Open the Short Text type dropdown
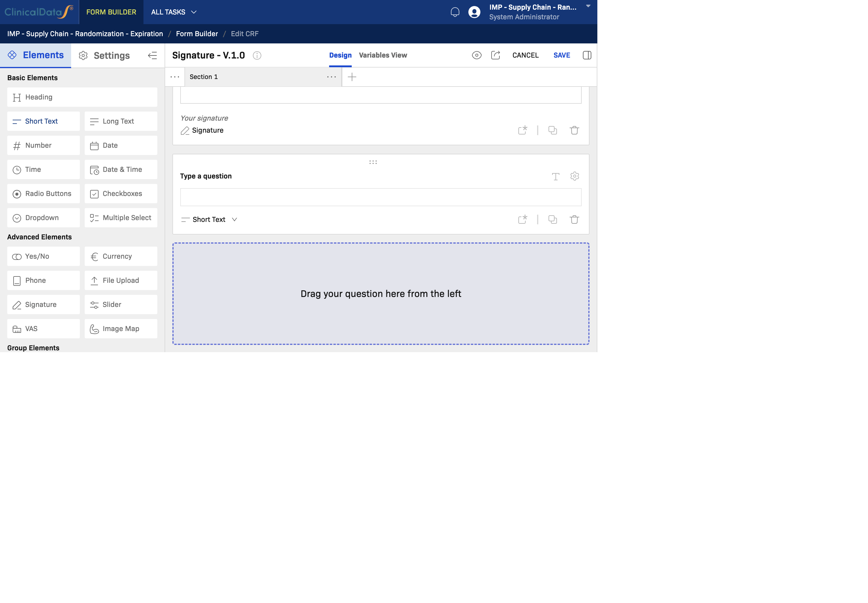 234,219
